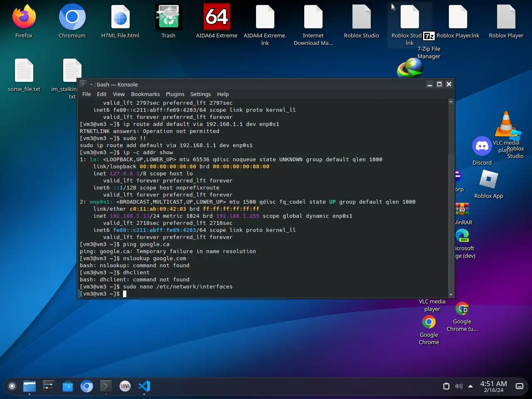
Task: Open the Konsole Plugins menu
Action: [x=175, y=94]
